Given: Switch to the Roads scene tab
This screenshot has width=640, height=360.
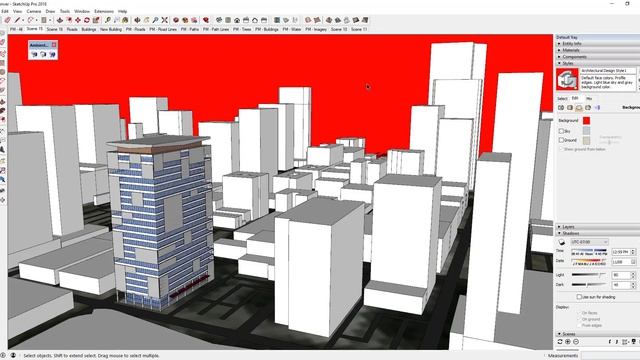Looking at the screenshot, I should [x=72, y=29].
